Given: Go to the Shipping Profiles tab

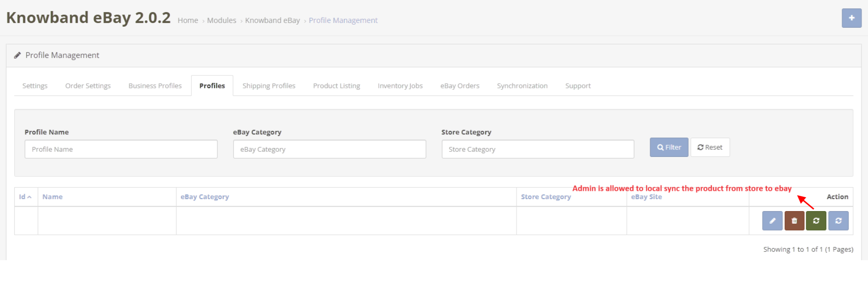Looking at the screenshot, I should 269,86.
